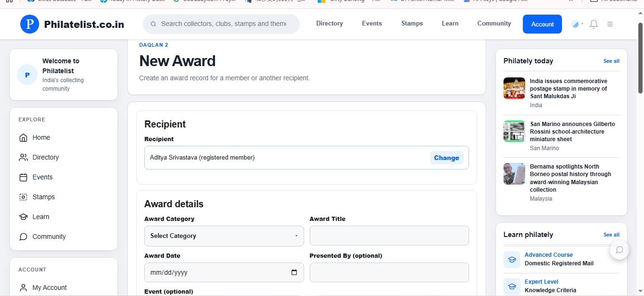This screenshot has width=644, height=296.
Task: Open Expert Level link
Action: (542, 282)
